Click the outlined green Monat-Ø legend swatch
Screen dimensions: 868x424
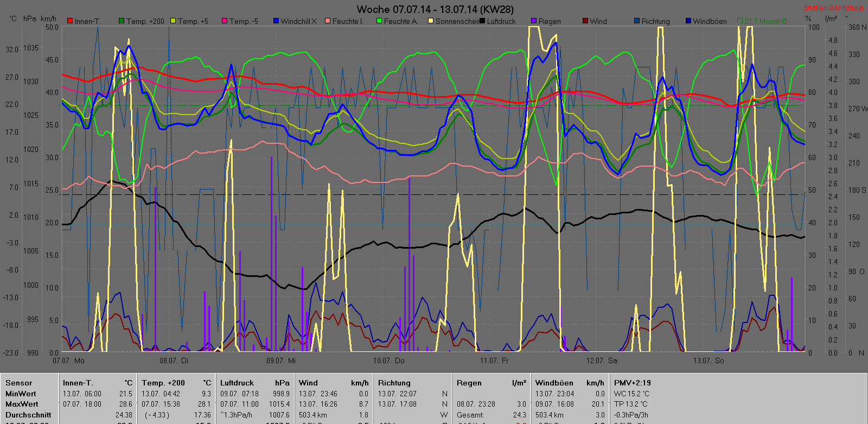click(x=740, y=21)
